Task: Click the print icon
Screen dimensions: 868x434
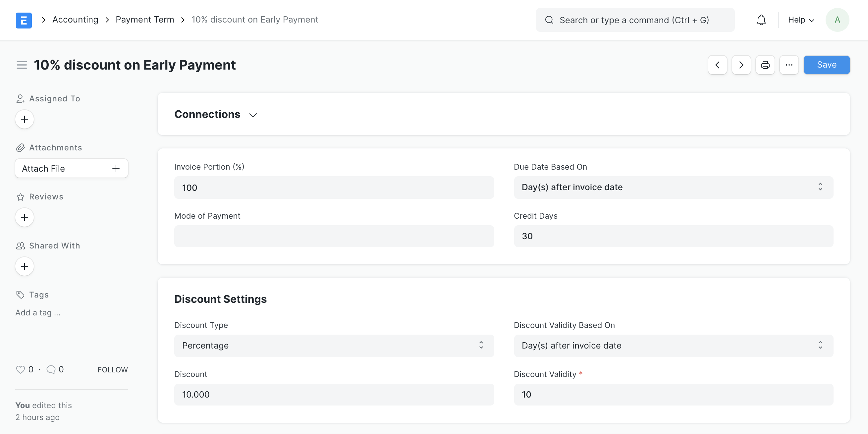Action: [765, 65]
